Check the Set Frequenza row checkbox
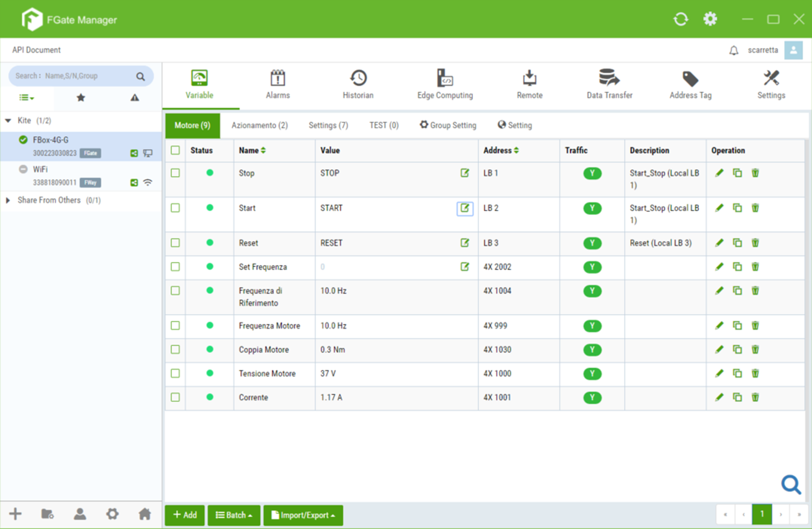Image resolution: width=812 pixels, height=529 pixels. [x=175, y=267]
